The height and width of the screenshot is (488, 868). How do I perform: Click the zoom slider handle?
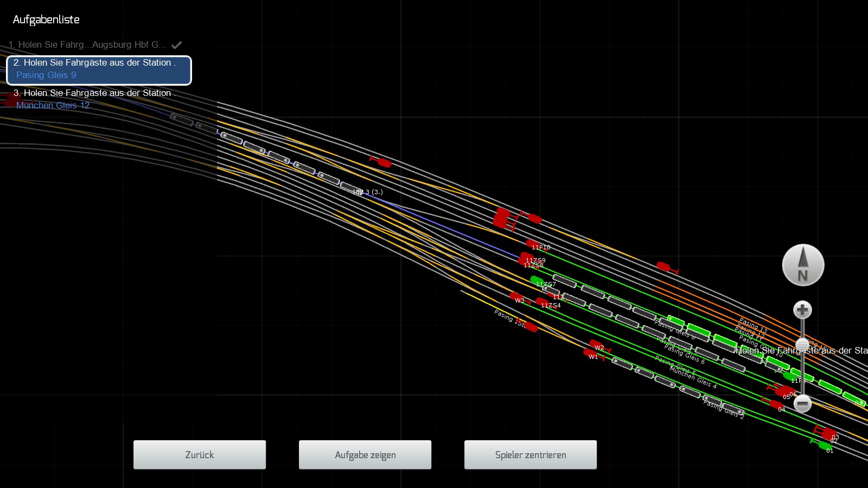[x=802, y=345]
